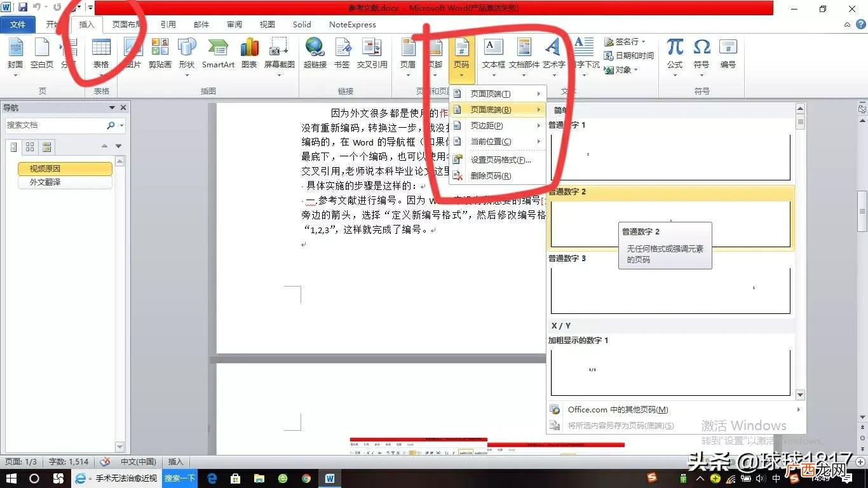Open top of page (页面顶端) submenu
This screenshot has height=488, width=868.
coord(498,94)
